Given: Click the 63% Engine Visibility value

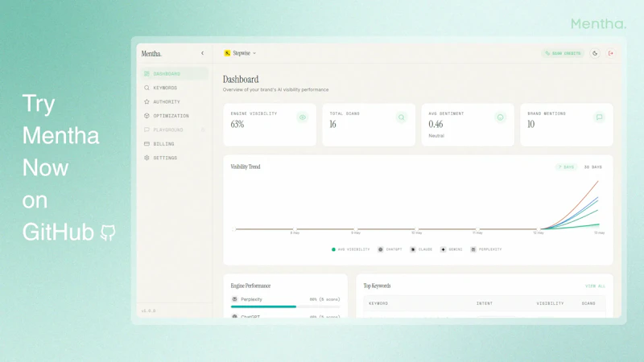Looking at the screenshot, I should point(237,125).
